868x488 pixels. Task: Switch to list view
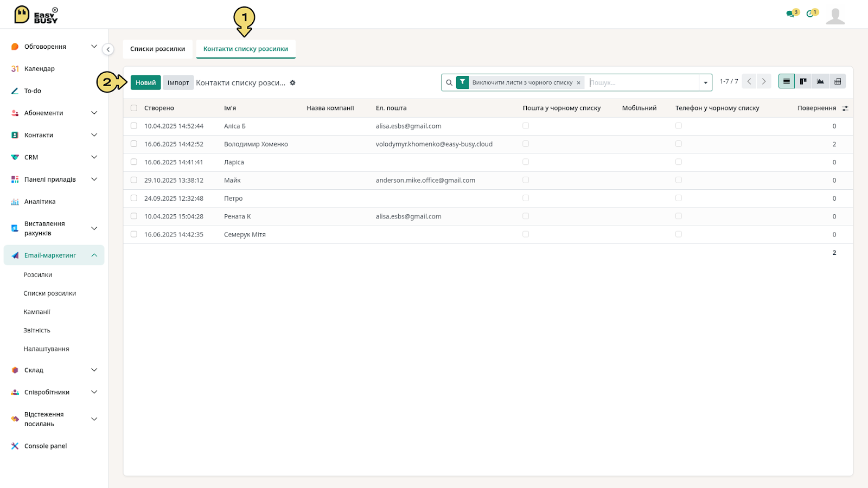tap(787, 81)
